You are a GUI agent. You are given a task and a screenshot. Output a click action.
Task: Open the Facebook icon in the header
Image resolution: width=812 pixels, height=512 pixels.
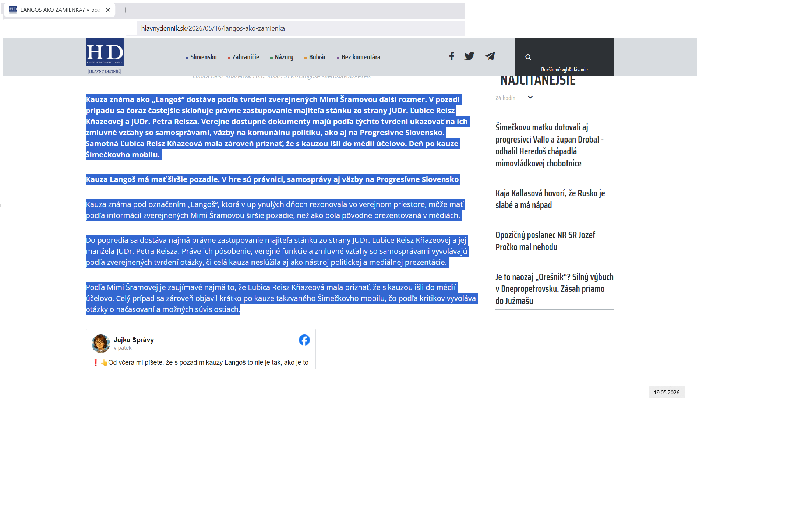[x=452, y=56]
